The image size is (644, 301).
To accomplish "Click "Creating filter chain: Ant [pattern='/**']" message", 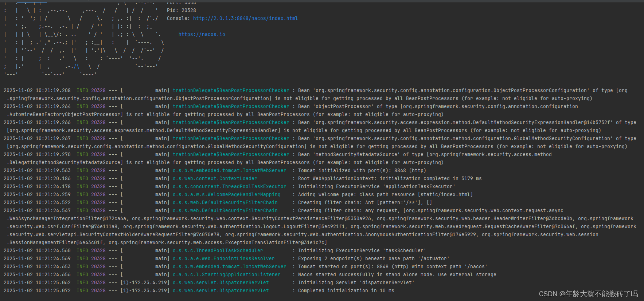I will click(x=365, y=202).
